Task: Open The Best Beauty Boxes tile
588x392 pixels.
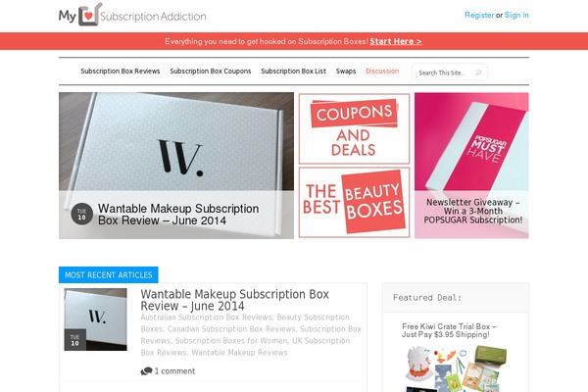Action: [x=354, y=203]
